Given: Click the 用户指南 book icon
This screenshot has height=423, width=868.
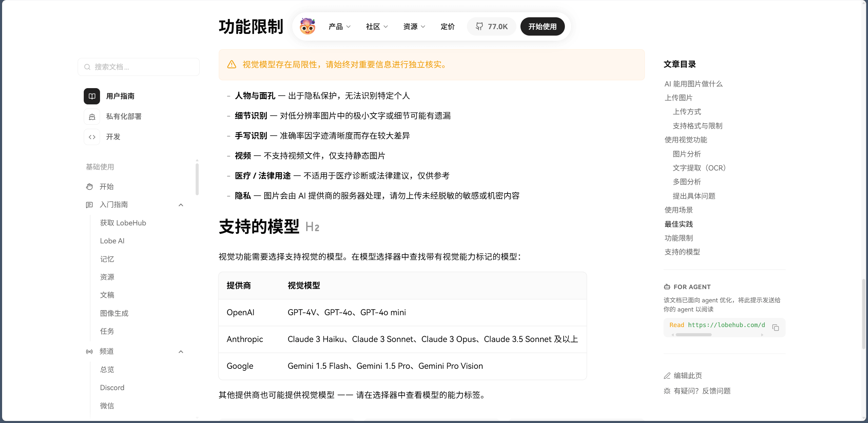Looking at the screenshot, I should click(92, 96).
